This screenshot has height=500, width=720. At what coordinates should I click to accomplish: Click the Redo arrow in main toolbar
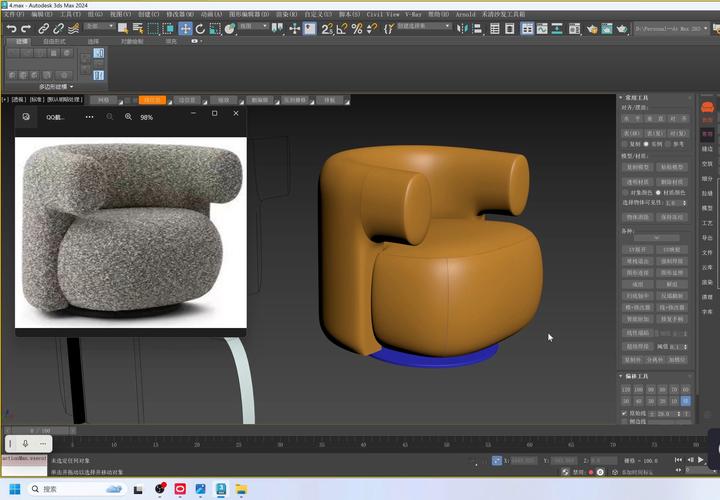[26, 29]
